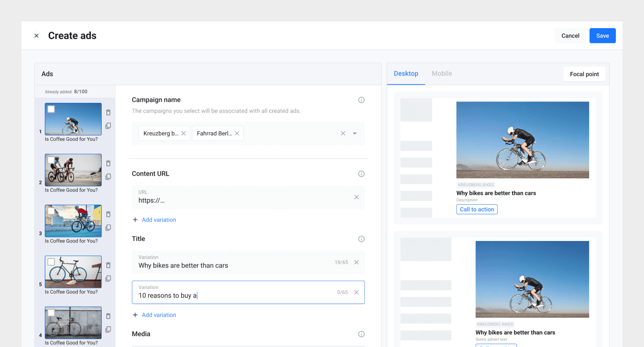This screenshot has width=644, height=347.
Task: Expand the Campaign name dropdown arrow
Action: 355,133
